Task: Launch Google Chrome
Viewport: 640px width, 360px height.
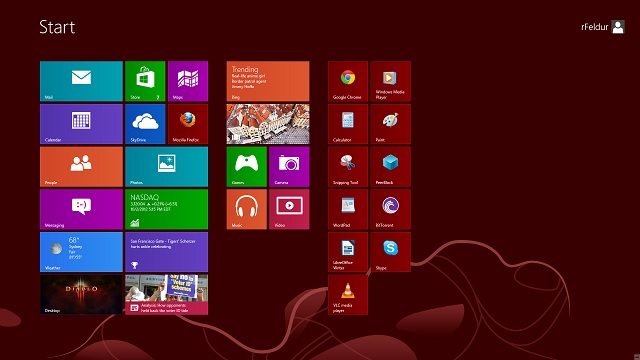Action: click(x=348, y=81)
